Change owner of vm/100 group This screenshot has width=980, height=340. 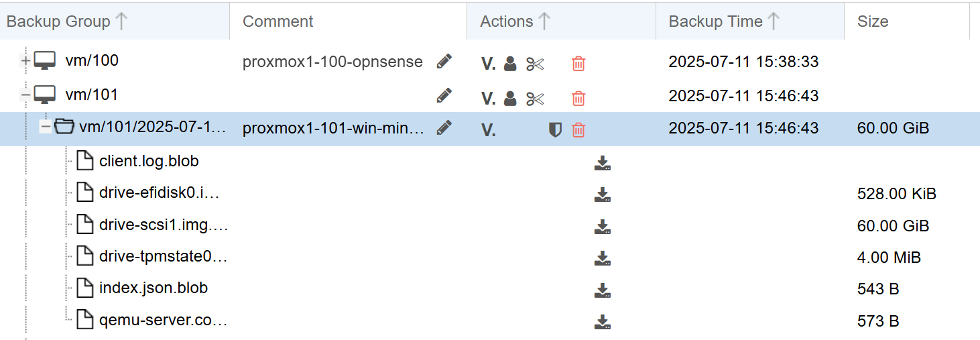510,64
